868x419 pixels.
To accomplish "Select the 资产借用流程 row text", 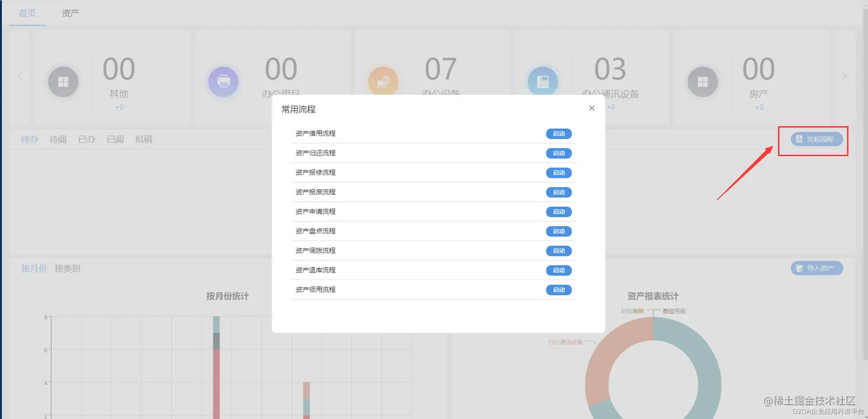I will pyautogui.click(x=315, y=133).
